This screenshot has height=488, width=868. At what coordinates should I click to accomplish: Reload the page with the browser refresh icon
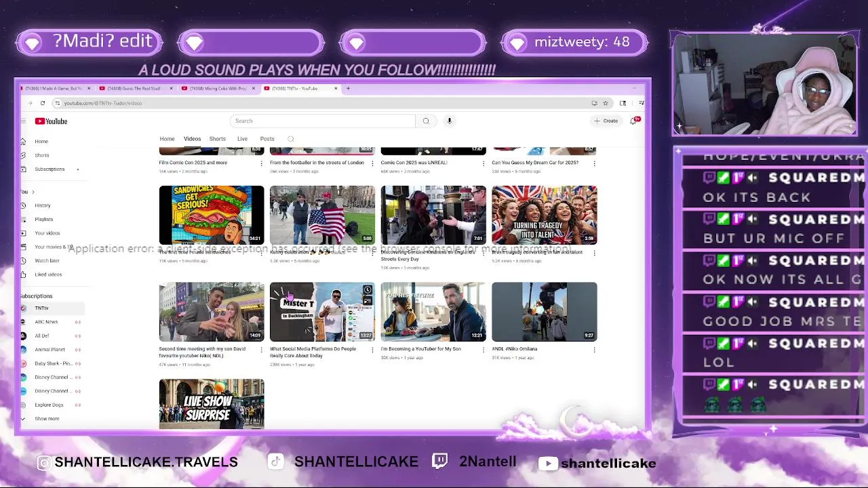click(42, 103)
